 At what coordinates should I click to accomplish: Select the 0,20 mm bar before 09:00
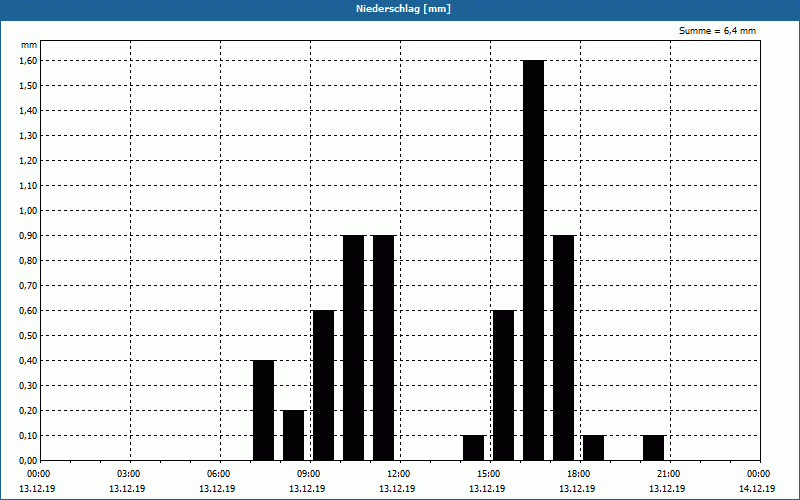tap(294, 435)
